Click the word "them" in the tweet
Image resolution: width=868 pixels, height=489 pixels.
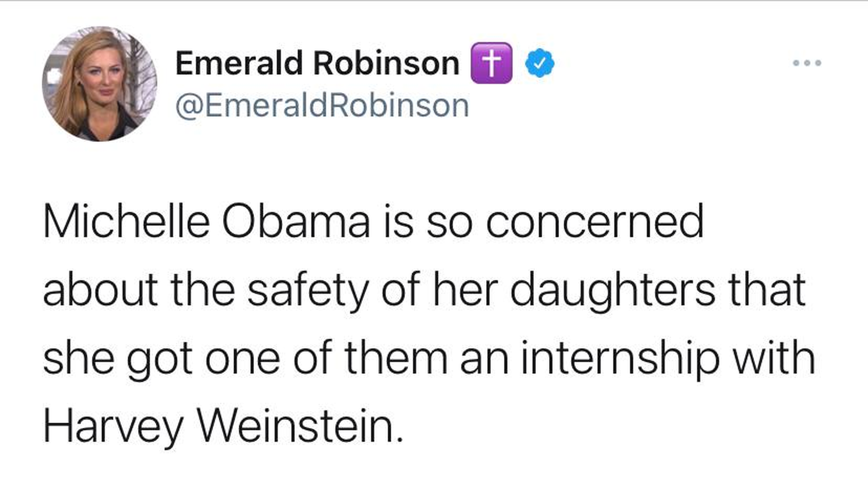(396, 358)
